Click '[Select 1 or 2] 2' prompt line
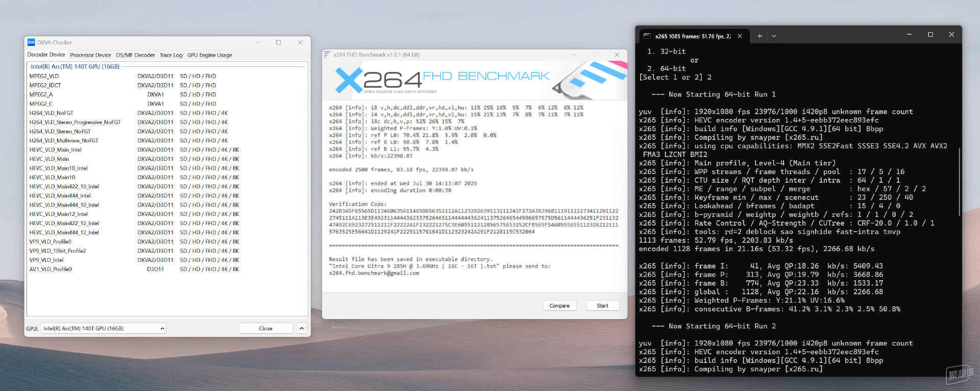 675,77
